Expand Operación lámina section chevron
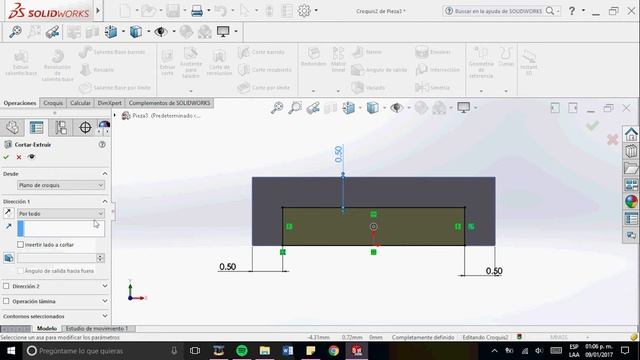Image resolution: width=640 pixels, height=360 pixels. coord(105,301)
